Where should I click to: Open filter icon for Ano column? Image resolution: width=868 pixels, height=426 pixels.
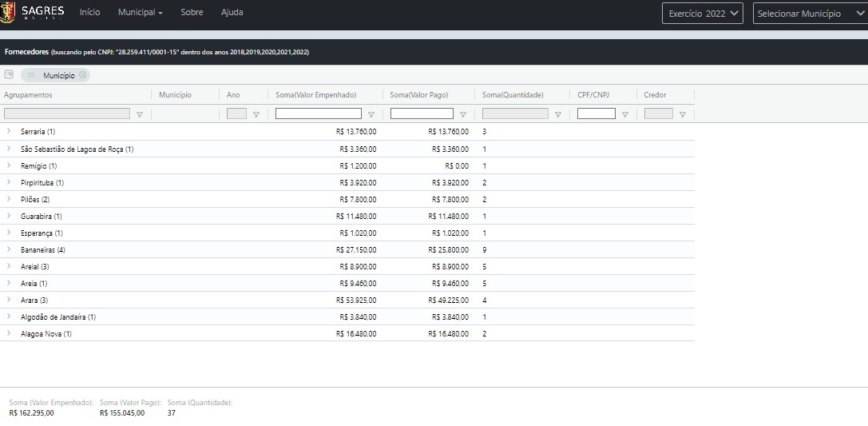(x=256, y=114)
